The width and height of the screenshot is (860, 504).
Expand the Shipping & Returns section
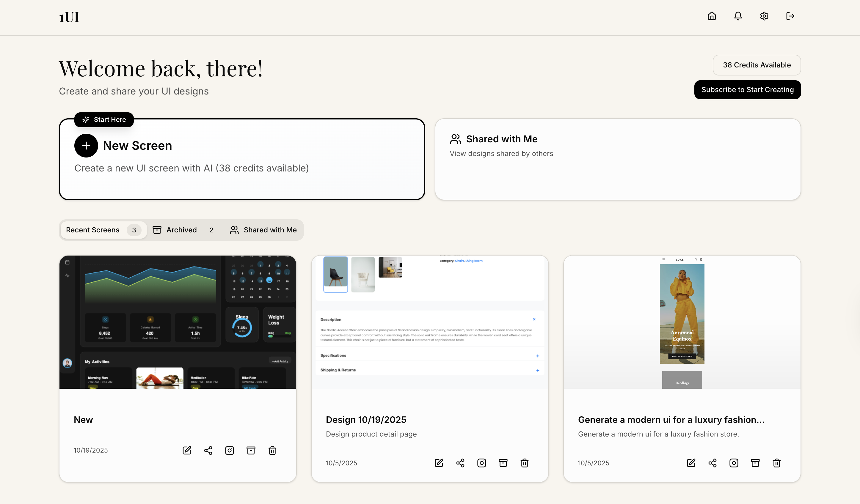[x=538, y=370]
